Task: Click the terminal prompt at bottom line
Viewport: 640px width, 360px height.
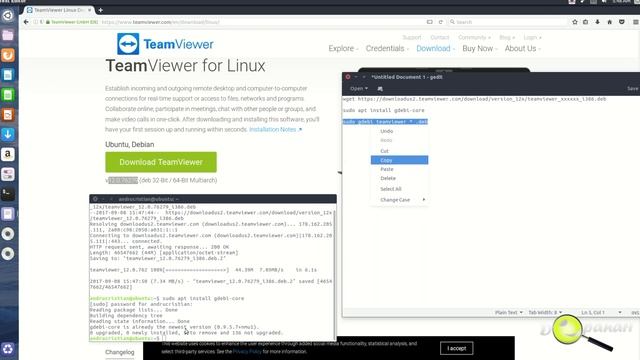Action: coord(128,338)
